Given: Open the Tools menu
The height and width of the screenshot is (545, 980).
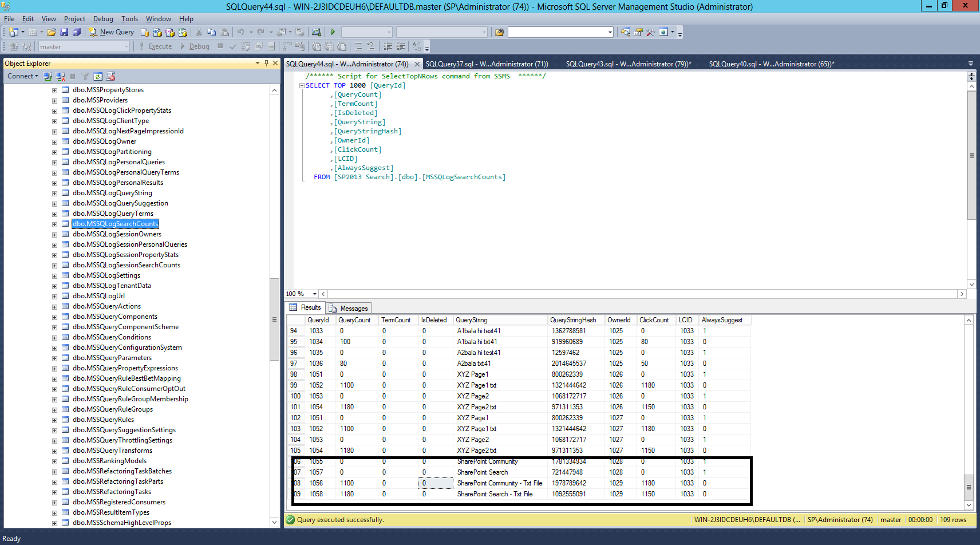Looking at the screenshot, I should 129,19.
